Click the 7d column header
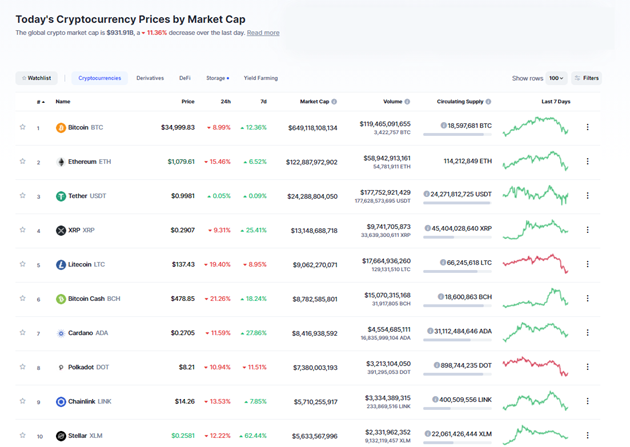Image resolution: width=630 pixels, height=447 pixels. click(264, 102)
